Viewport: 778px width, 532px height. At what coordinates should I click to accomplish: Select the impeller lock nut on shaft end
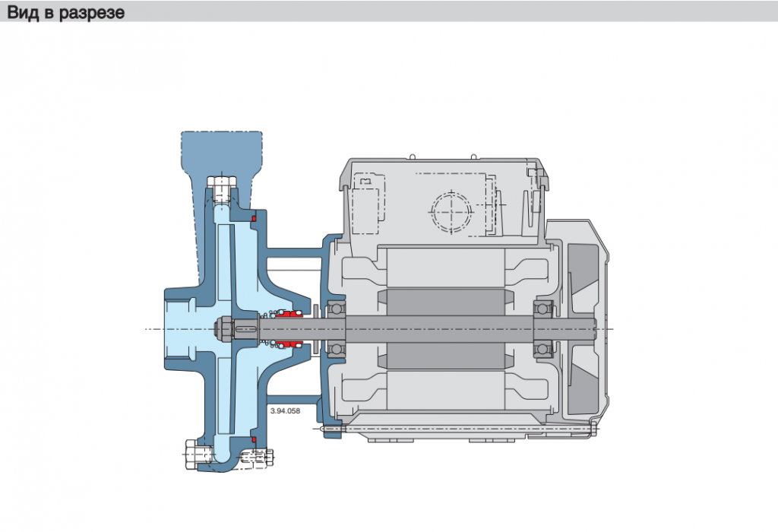coord(223,329)
